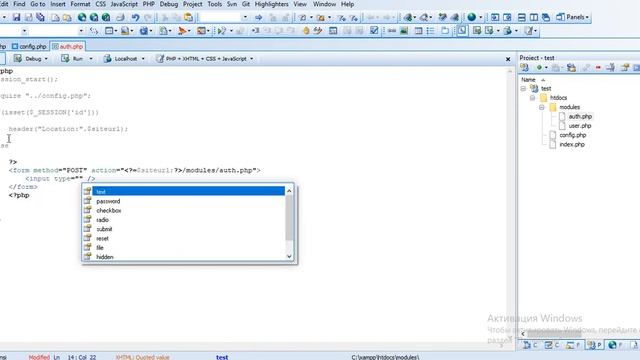Screen dimensions: 640x360
Task: Open the Debug menu in menu bar
Action: click(x=169, y=4)
